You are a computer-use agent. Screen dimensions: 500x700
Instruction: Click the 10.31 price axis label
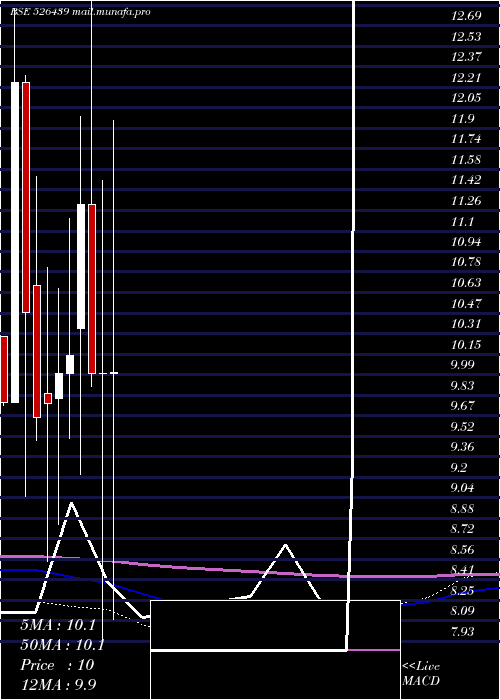pos(466,325)
